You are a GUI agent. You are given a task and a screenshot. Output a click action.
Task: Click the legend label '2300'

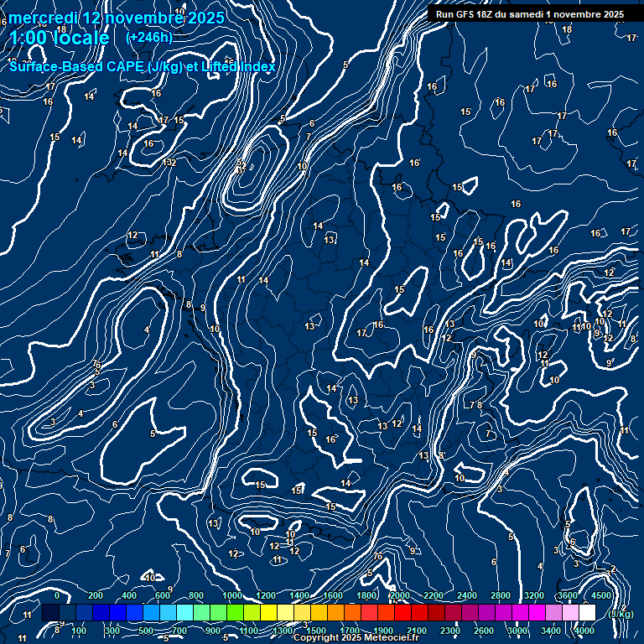pyautogui.click(x=450, y=631)
